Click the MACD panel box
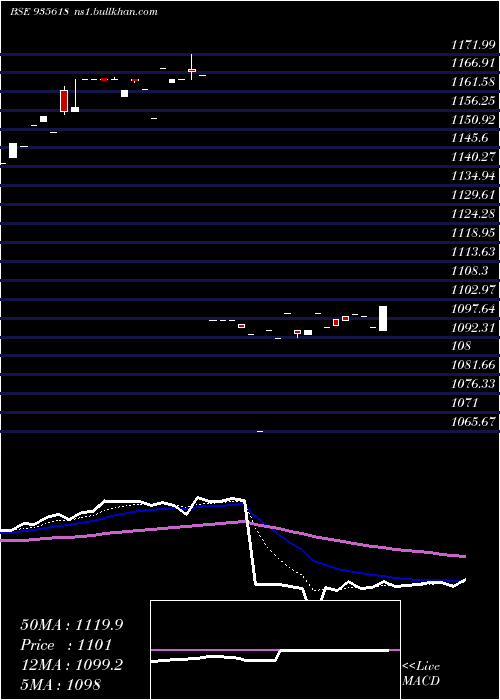This screenshot has width=500, height=700. [x=275, y=650]
